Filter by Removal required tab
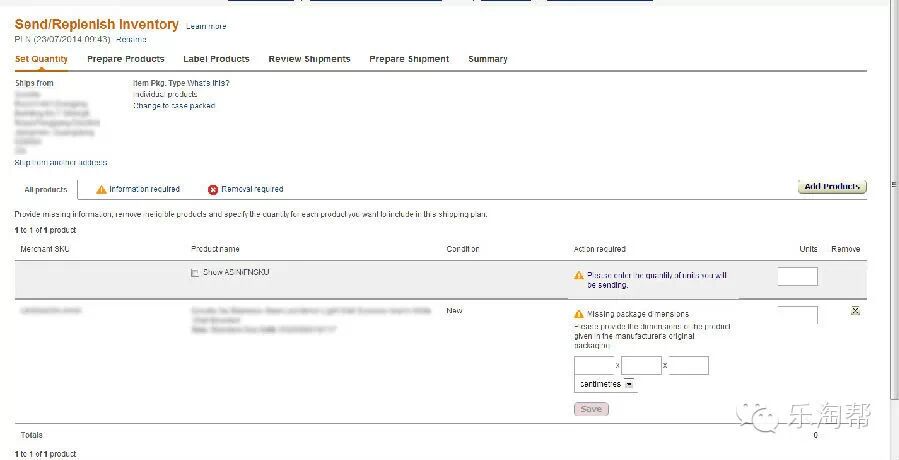The image size is (899, 460). 245,189
